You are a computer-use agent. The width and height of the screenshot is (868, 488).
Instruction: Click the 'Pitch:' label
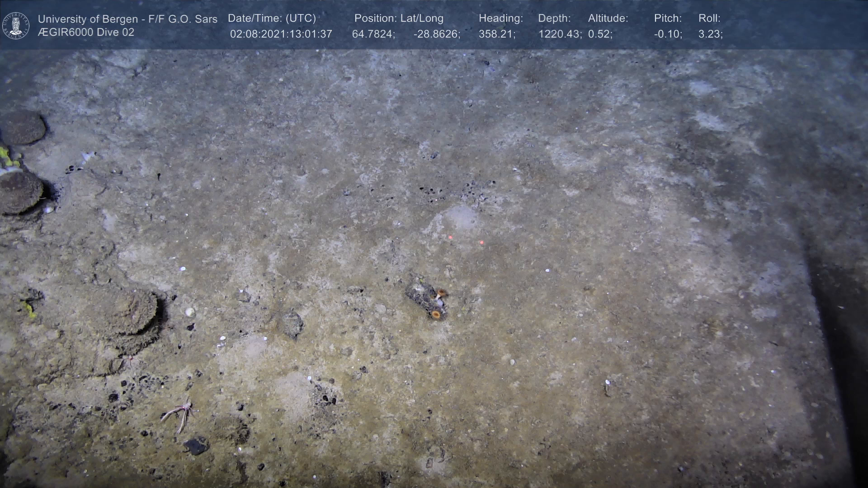667,18
